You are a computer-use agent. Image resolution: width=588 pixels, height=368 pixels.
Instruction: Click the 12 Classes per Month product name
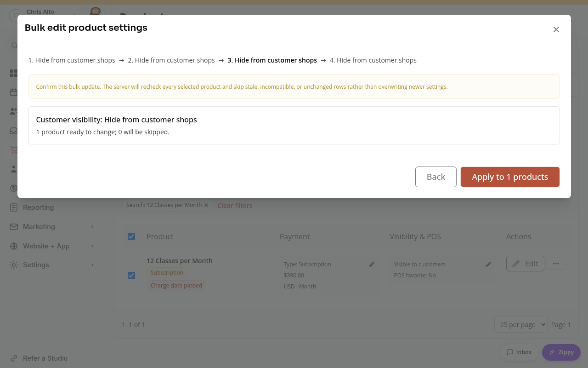pos(180,261)
